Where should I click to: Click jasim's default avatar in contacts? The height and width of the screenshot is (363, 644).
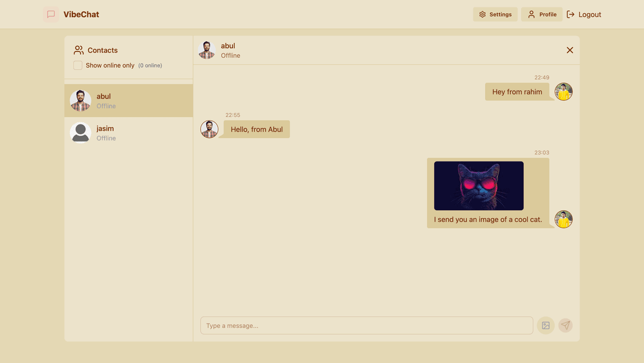click(x=80, y=132)
